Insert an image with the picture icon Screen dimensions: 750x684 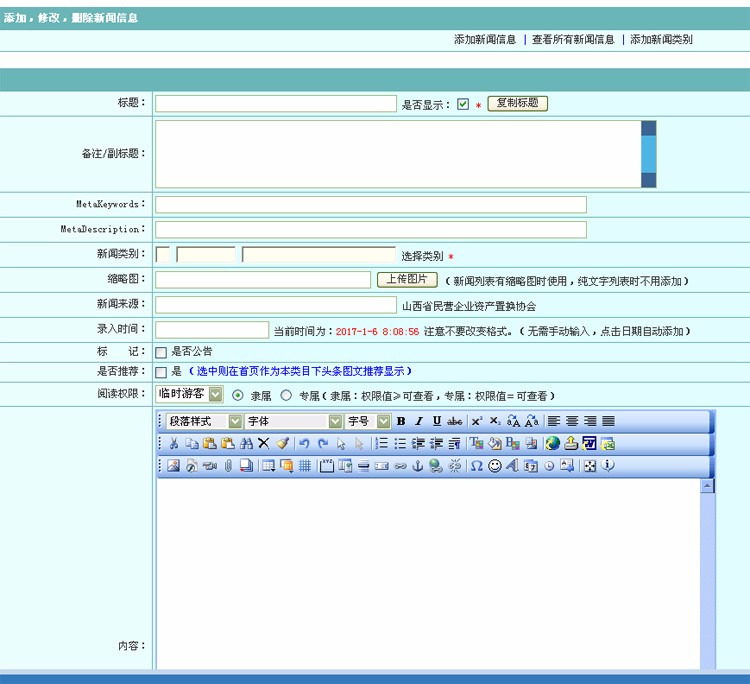[174, 465]
